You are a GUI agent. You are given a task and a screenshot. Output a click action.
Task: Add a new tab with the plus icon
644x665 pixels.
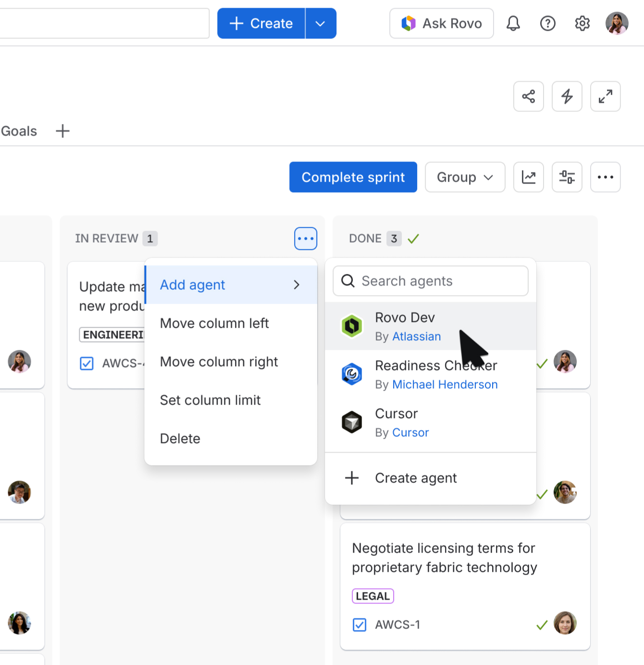62,131
